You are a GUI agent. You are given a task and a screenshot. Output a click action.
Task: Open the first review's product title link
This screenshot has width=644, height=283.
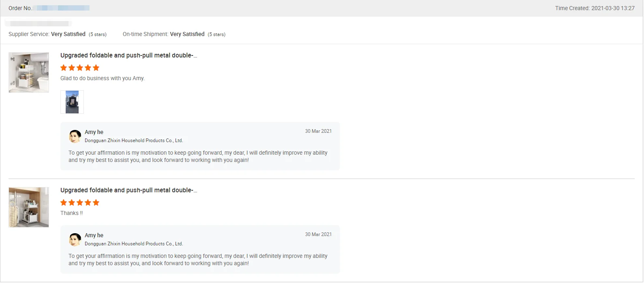[128, 55]
